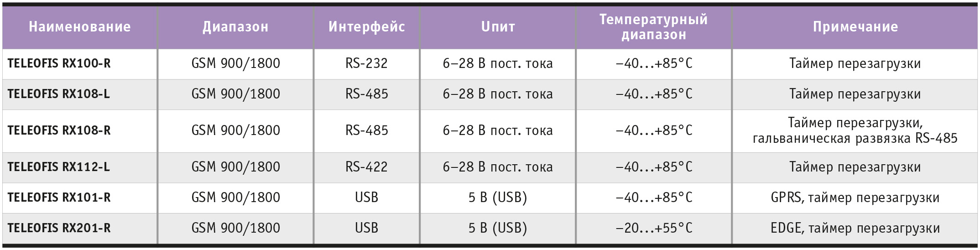Select the EDGE, таймер перезагрузки note
This screenshot has width=980, height=250.
pos(855,228)
